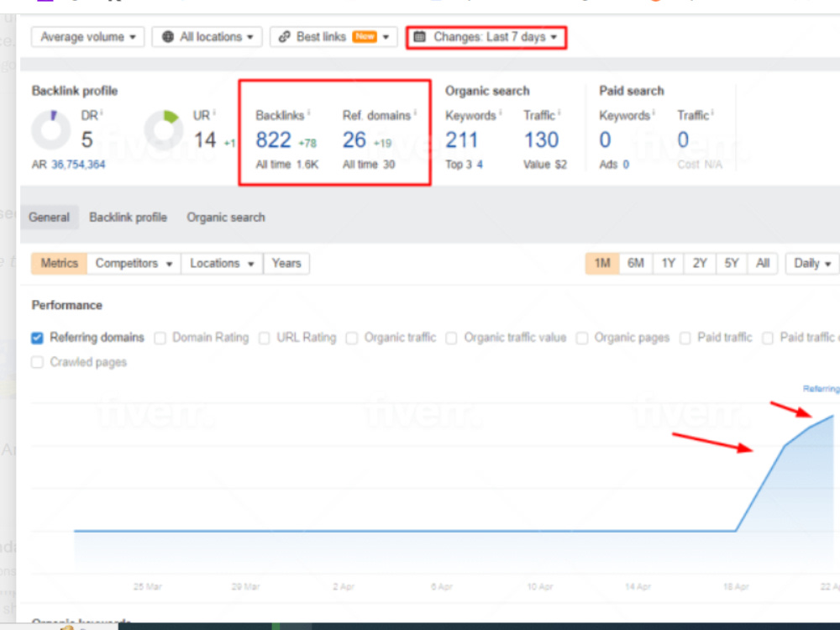Click the Paid search Traffic info icon
This screenshot has height=630, width=840.
712,113
